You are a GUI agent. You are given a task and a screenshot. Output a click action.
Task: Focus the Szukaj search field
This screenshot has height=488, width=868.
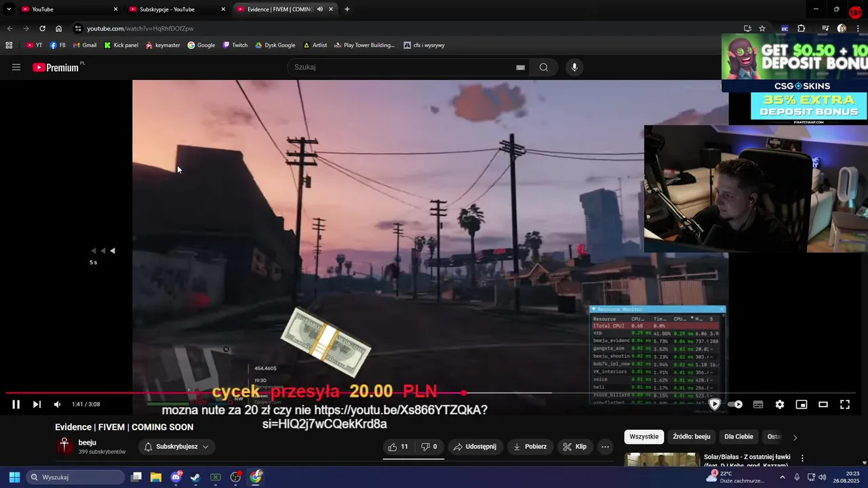400,67
